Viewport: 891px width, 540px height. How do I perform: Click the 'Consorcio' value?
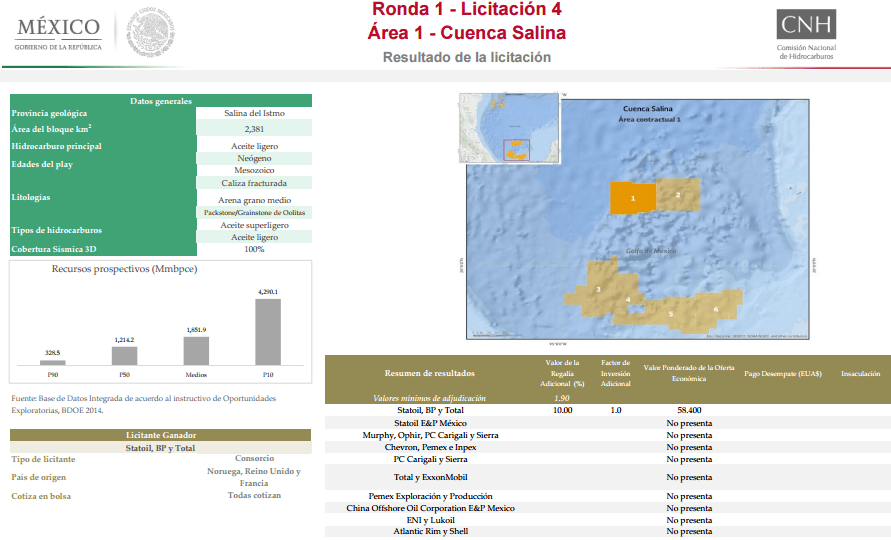pos(254,458)
